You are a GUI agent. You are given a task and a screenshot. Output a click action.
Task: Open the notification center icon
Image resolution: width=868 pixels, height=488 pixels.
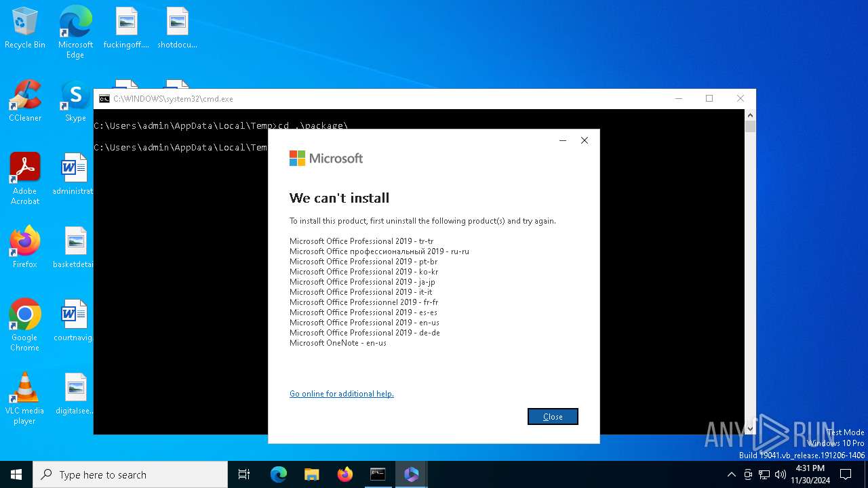[x=846, y=474]
